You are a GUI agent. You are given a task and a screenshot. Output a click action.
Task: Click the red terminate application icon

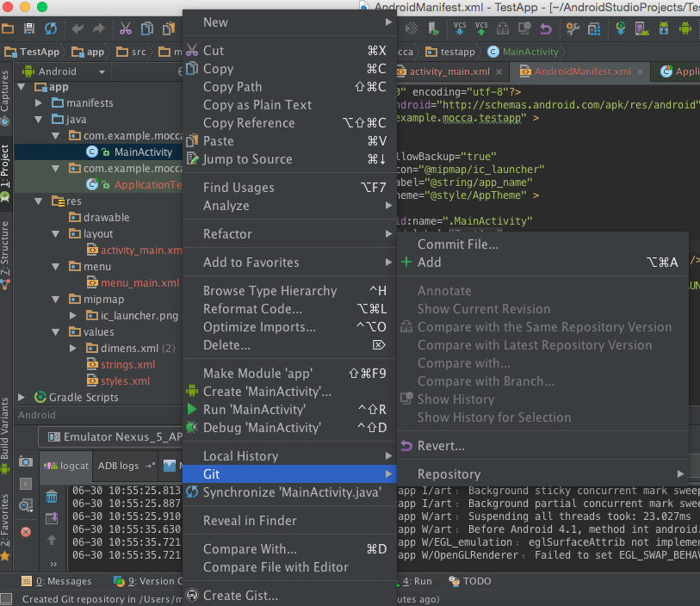tap(26, 532)
